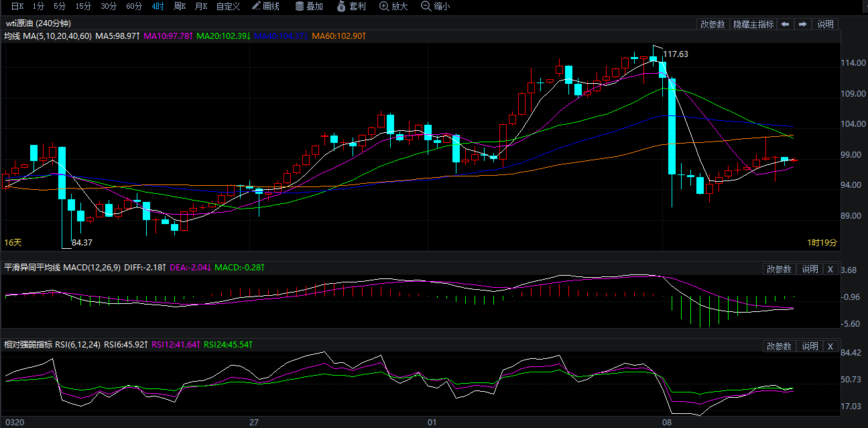Click the 117.63 high price label
868x428 pixels.
676,54
